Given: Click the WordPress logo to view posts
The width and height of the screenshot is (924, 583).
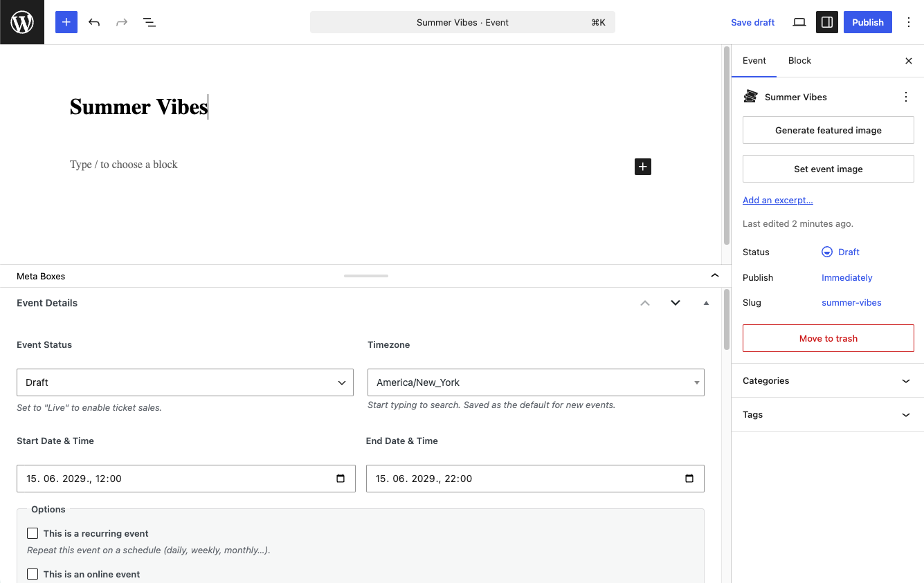Looking at the screenshot, I should coord(22,22).
